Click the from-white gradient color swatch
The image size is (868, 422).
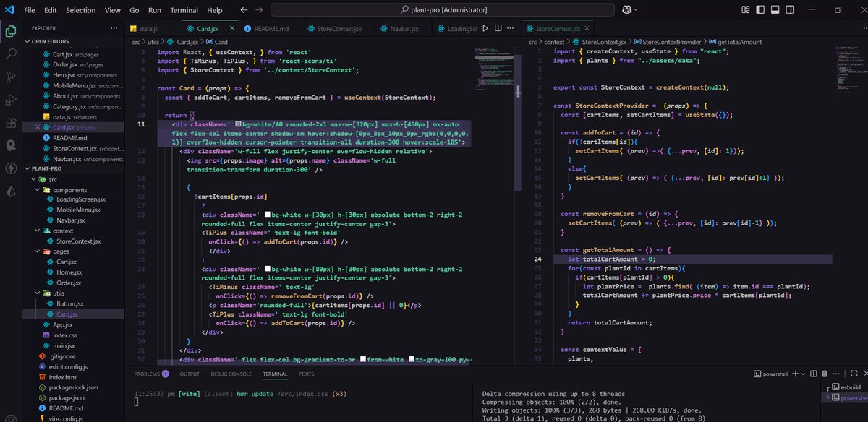(363, 359)
